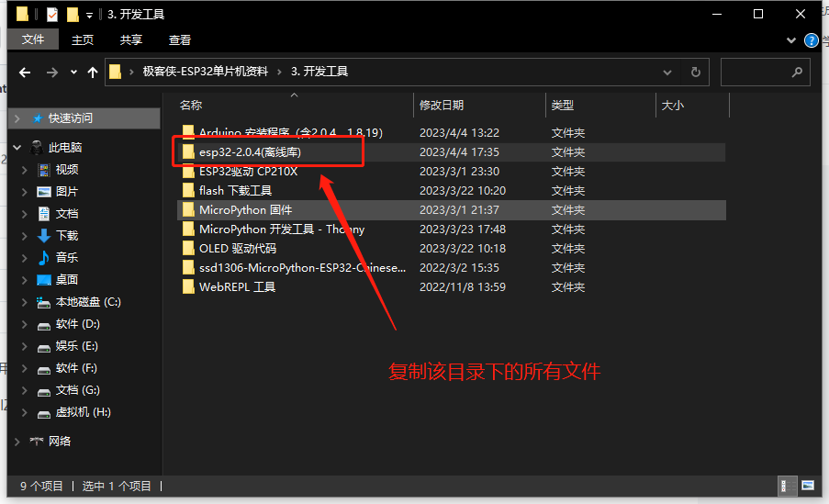Expand the ribbon with the chevron
The height and width of the screenshot is (504, 829).
coord(792,40)
